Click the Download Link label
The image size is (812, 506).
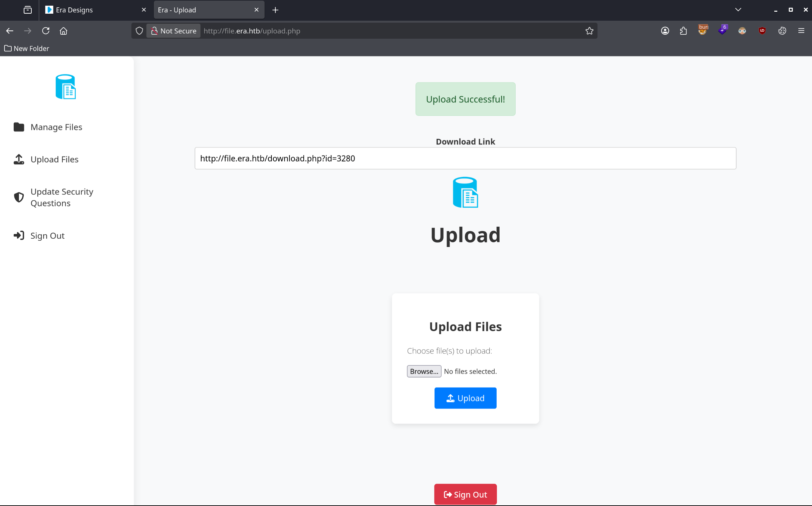[465, 142]
